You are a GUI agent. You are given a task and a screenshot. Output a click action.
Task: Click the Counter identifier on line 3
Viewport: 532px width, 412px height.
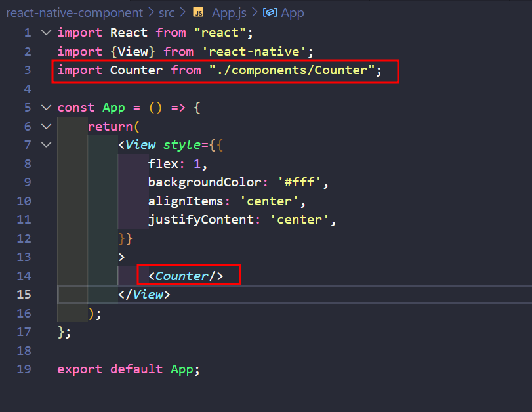click(x=136, y=70)
